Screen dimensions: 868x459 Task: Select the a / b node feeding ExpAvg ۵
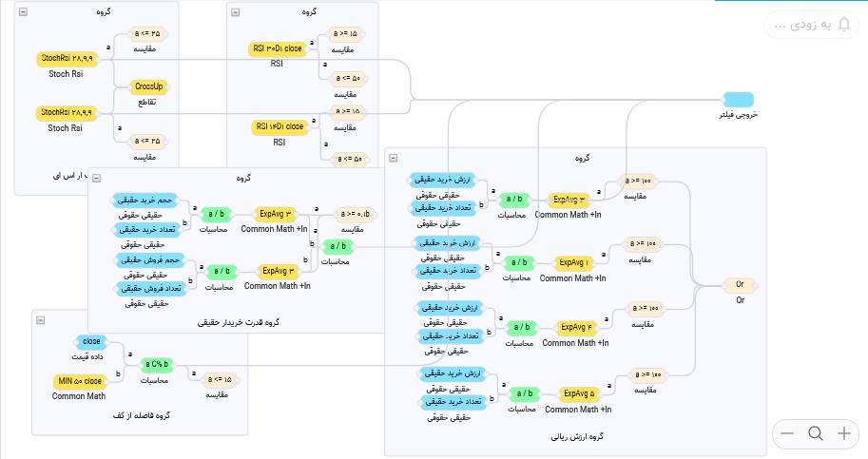pyautogui.click(x=524, y=394)
